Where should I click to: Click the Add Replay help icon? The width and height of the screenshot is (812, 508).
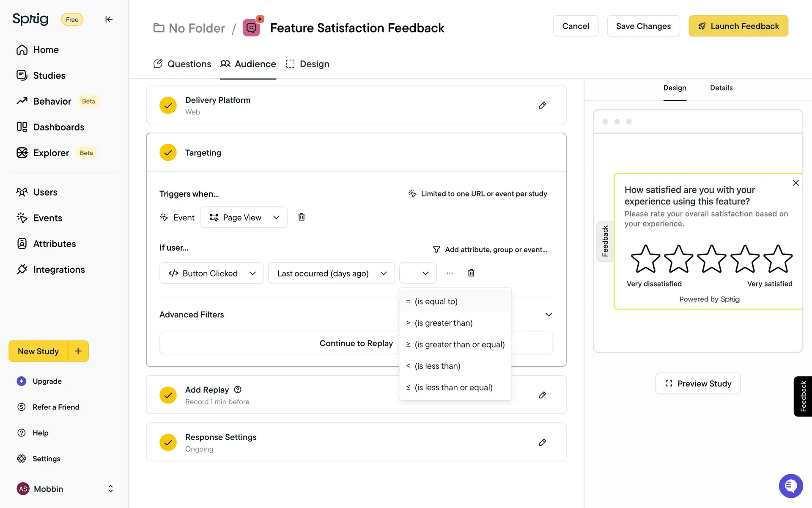tap(238, 389)
